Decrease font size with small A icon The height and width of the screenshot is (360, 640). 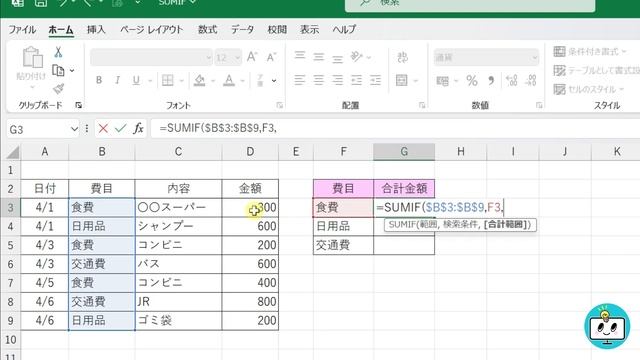(271, 57)
